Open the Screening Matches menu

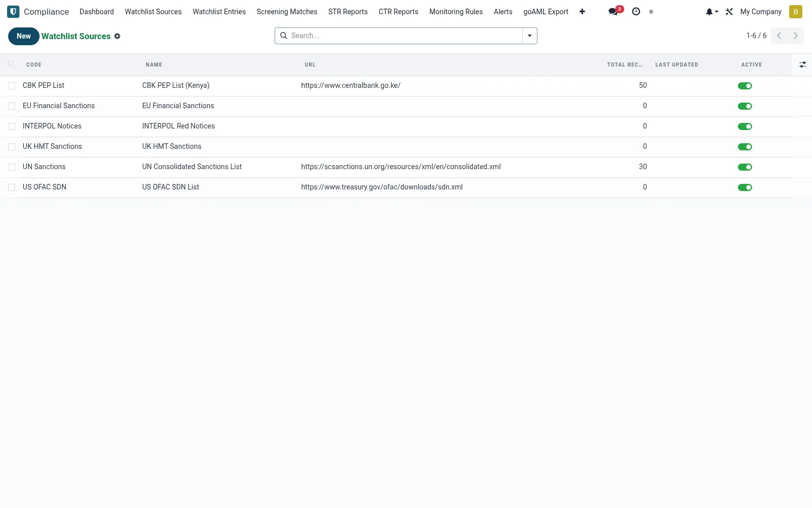tap(287, 12)
